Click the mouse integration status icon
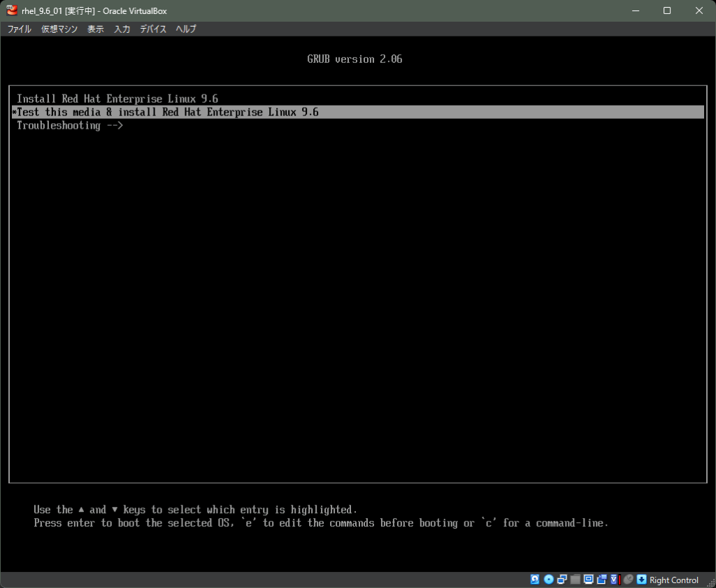 point(629,580)
